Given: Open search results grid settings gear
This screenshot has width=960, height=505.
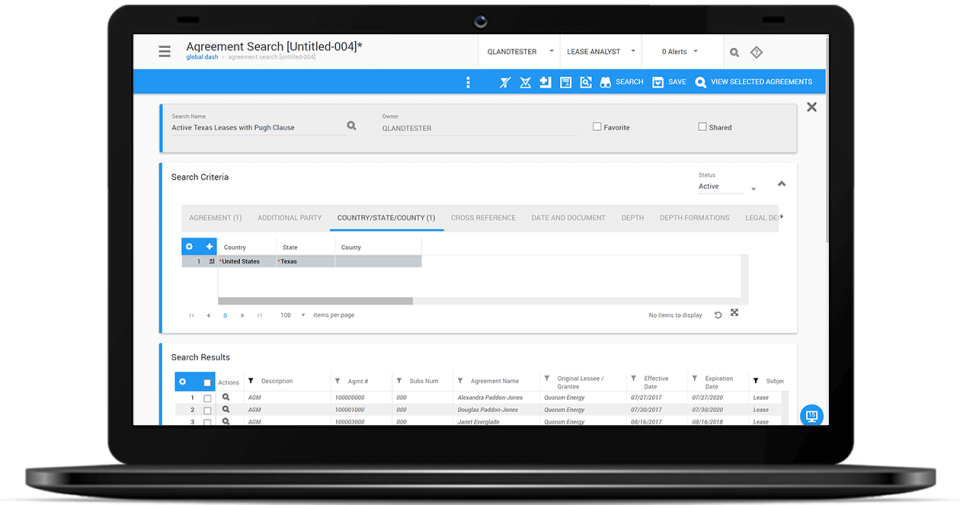Looking at the screenshot, I should (182, 381).
